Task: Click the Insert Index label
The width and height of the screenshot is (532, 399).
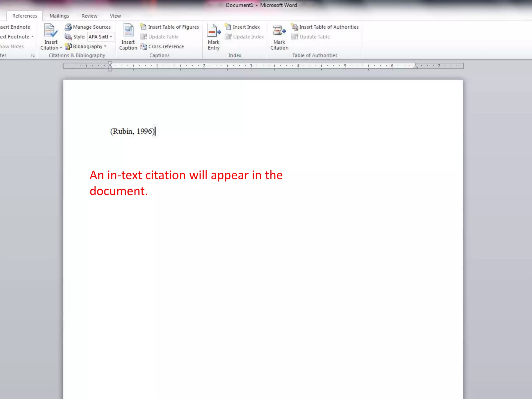Action: [x=246, y=27]
